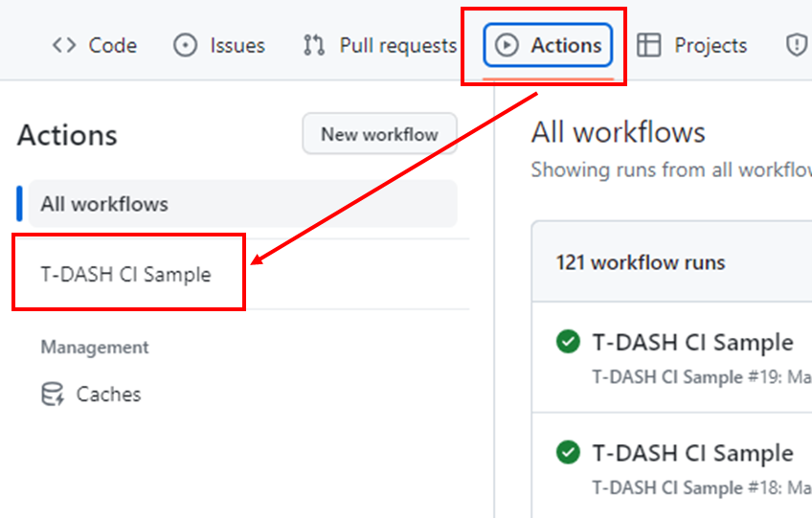Click the Code tab angle-brackets icon
This screenshot has width=812, height=518.
coord(64,45)
